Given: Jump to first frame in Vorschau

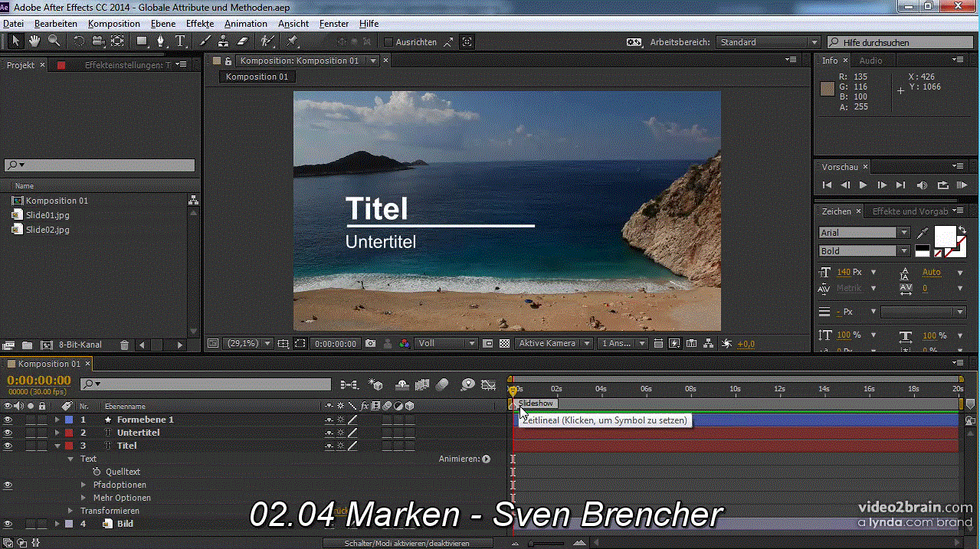Looking at the screenshot, I should coord(827,185).
